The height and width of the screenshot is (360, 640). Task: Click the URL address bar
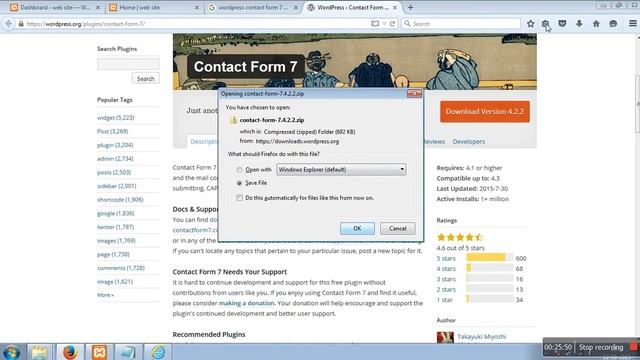tap(196, 24)
